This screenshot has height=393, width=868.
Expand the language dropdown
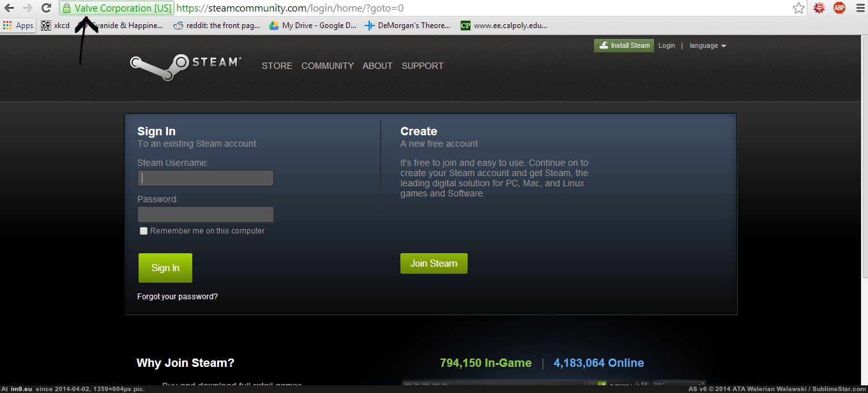708,46
